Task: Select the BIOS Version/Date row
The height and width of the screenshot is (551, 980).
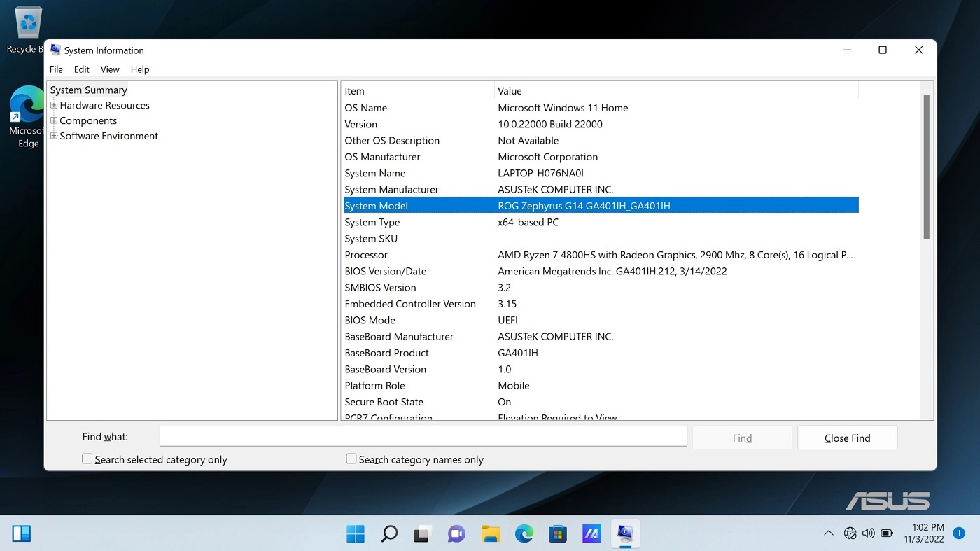Action: pyautogui.click(x=601, y=271)
